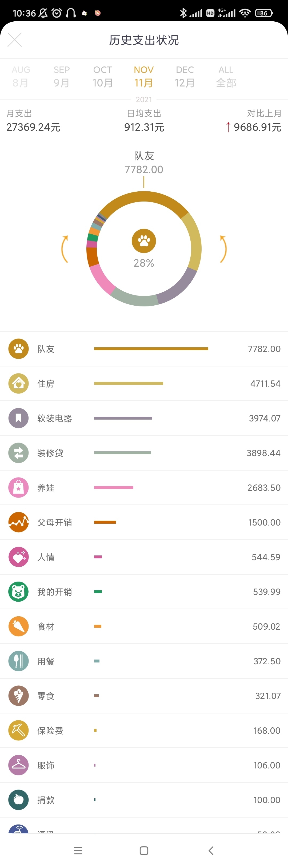Tap the 服饰 hanger icon
This screenshot has width=288, height=868.
(x=18, y=765)
